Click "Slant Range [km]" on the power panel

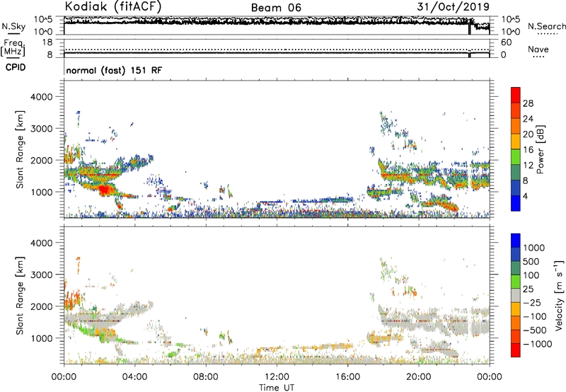point(20,149)
